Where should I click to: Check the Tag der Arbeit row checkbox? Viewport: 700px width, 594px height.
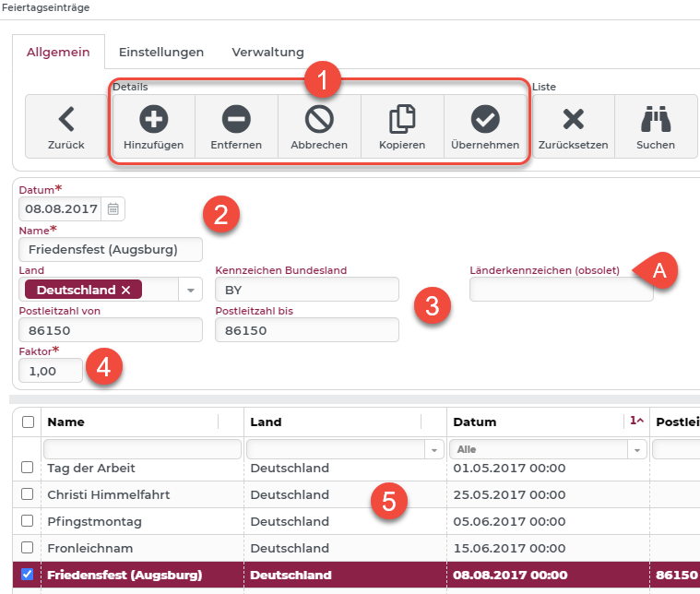pos(28,468)
